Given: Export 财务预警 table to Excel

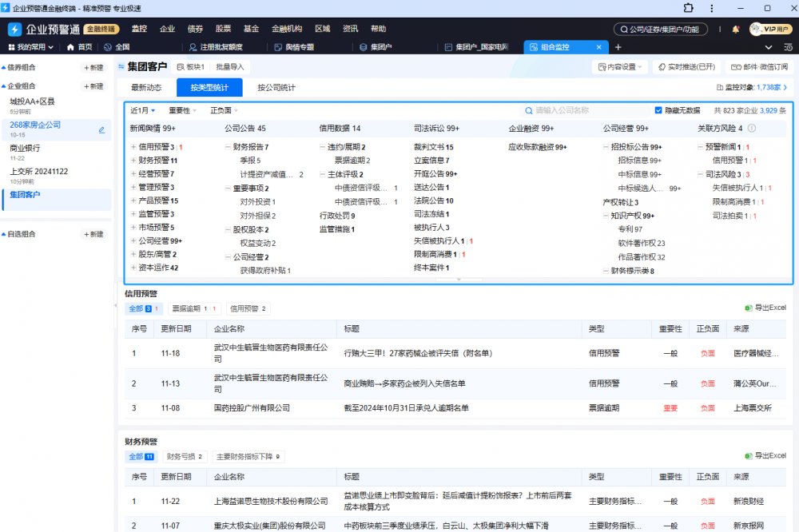Looking at the screenshot, I should [765, 455].
